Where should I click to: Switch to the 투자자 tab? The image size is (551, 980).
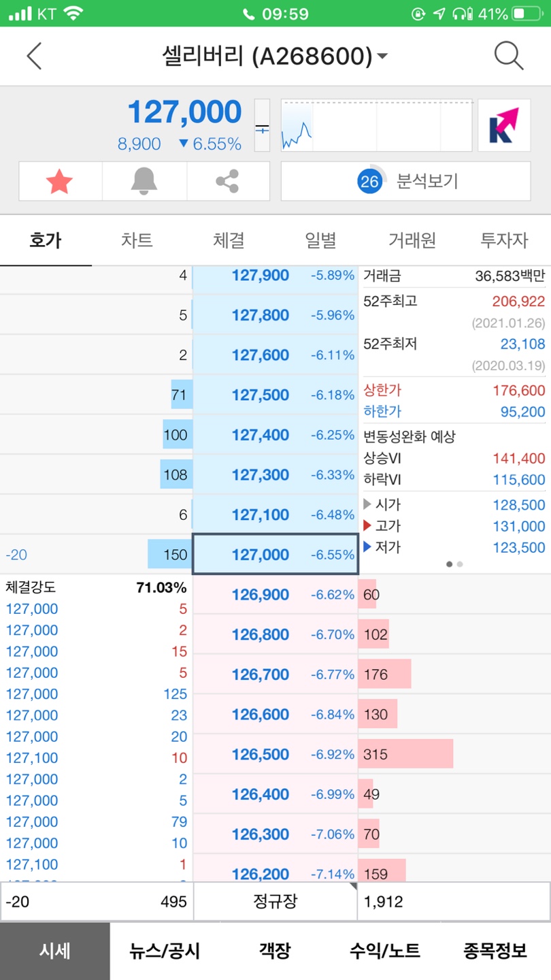504,240
